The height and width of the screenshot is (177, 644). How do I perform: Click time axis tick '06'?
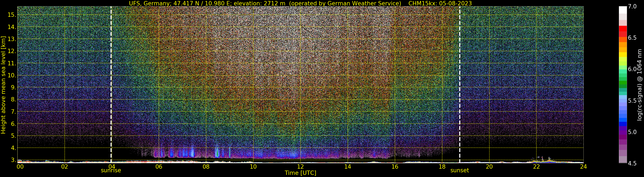(159, 166)
